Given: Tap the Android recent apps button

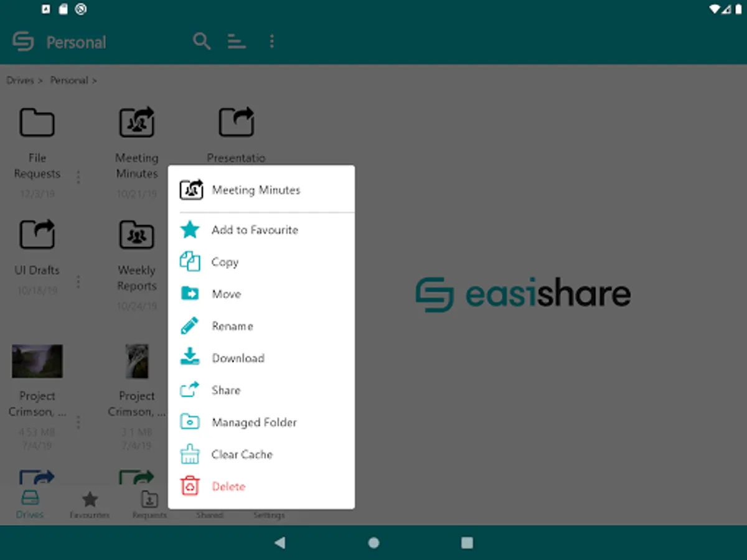Looking at the screenshot, I should point(467,543).
